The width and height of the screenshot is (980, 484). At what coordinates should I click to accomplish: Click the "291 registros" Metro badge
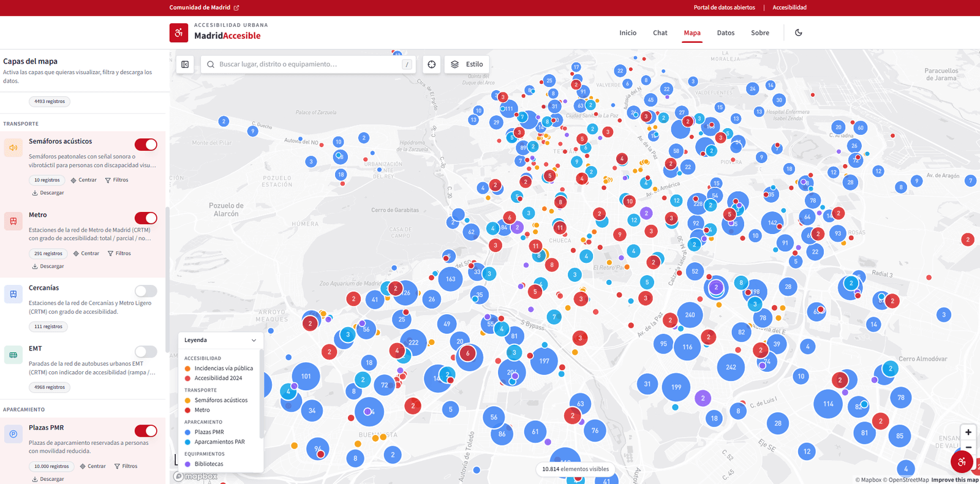[48, 253]
